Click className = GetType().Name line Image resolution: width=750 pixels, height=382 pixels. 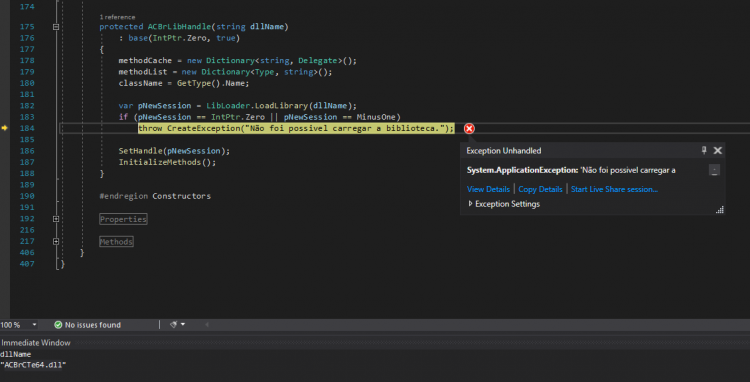coord(184,83)
